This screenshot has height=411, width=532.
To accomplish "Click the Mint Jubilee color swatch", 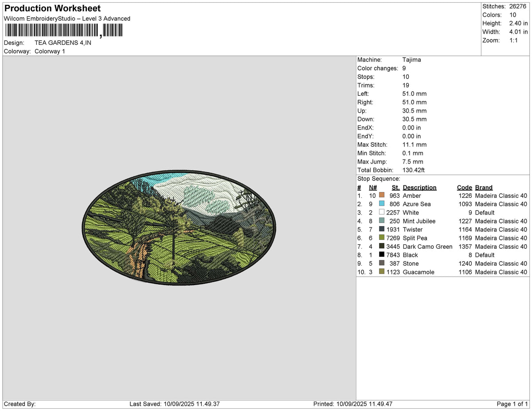I will [x=382, y=221].
